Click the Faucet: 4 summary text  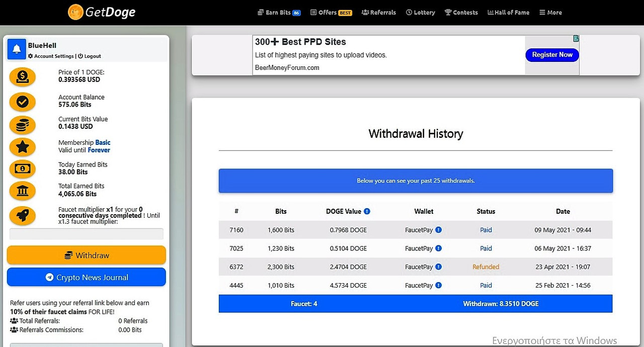(304, 304)
